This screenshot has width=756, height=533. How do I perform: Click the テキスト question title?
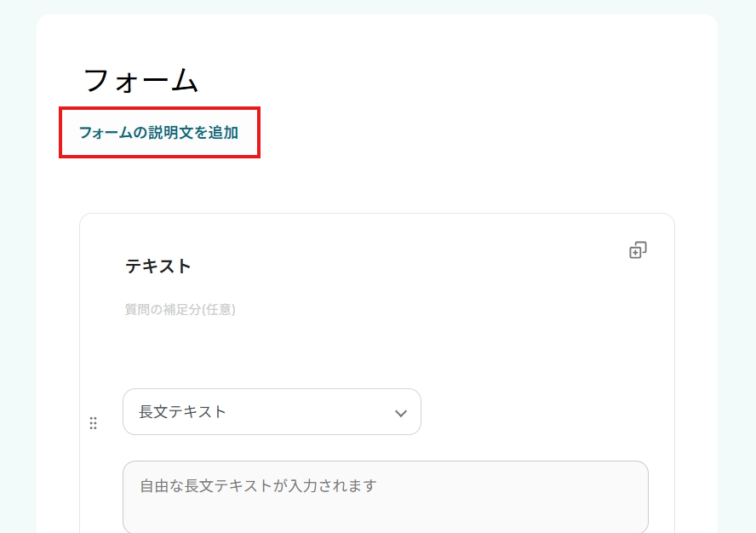(158, 266)
